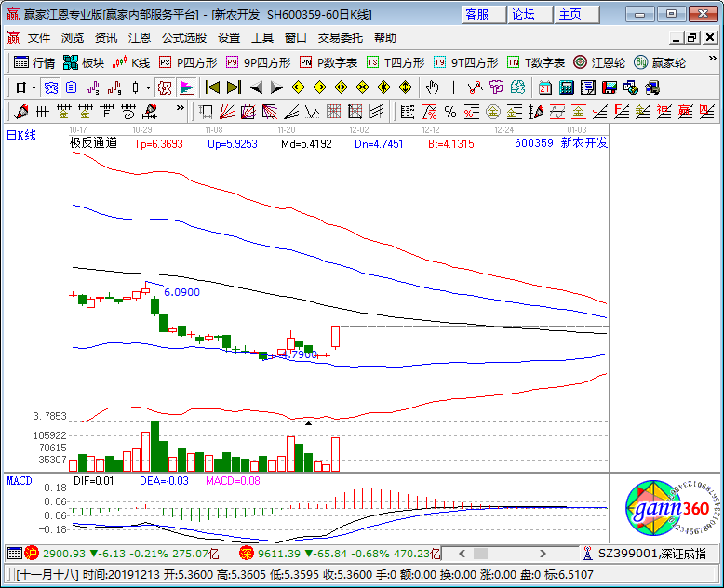Open the calculator icon
This screenshot has height=588, width=724.
tap(567, 87)
